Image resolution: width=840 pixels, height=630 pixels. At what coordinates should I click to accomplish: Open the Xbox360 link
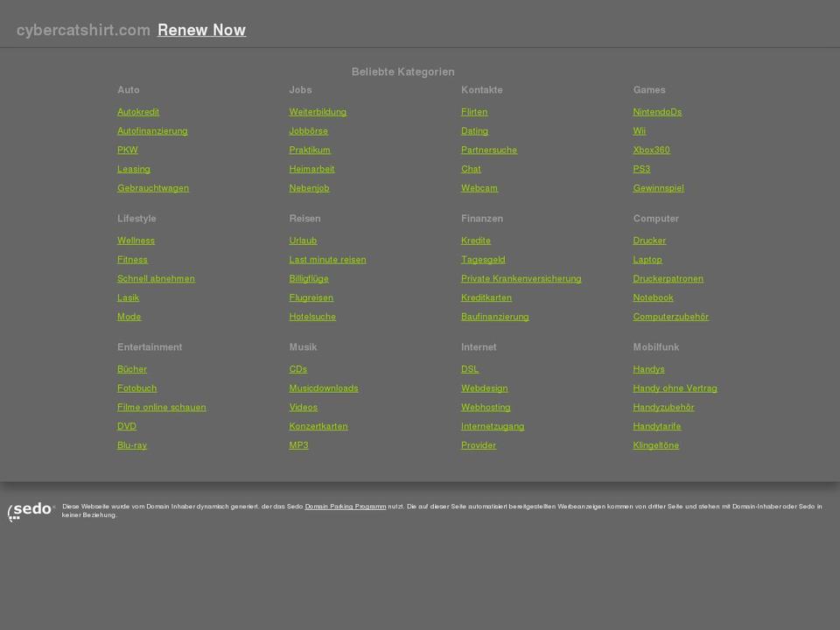[651, 150]
